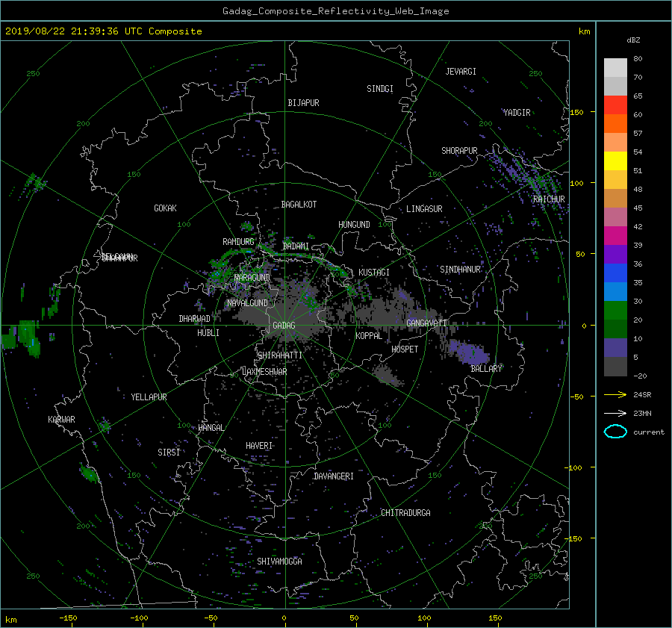Click the SINDGI city label
Image resolution: width=672 pixels, height=628 pixels.
coord(380,89)
